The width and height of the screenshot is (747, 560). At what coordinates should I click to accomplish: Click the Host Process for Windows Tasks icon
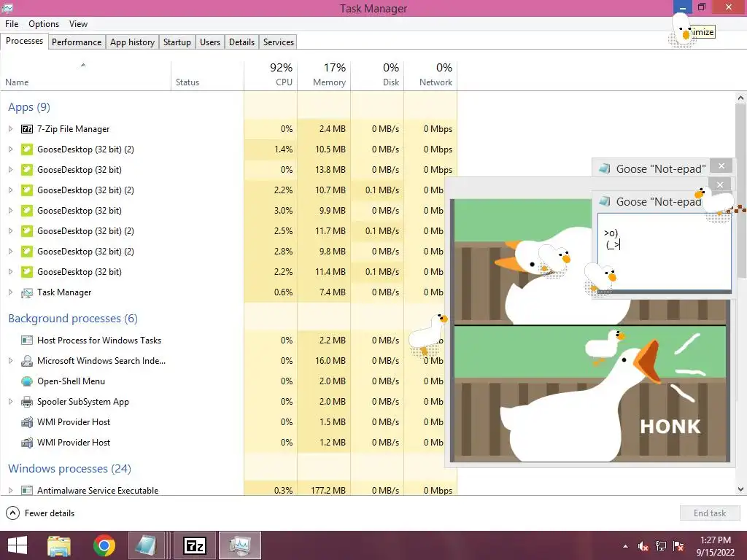tap(27, 341)
